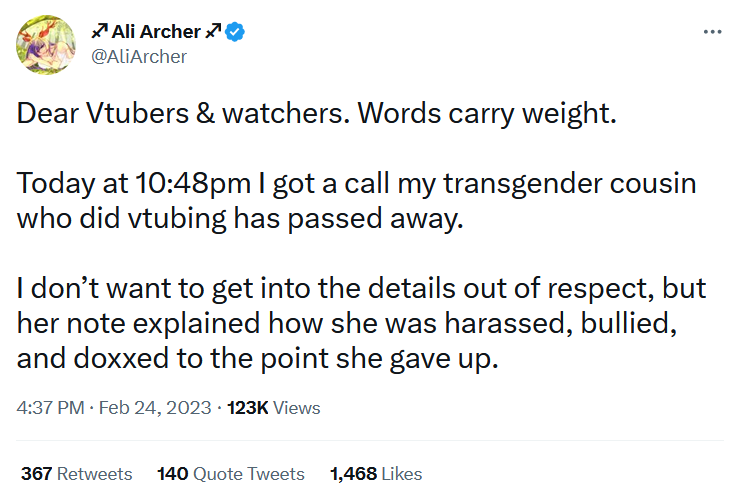Open the 140 Quote Tweets list
The width and height of the screenshot is (742, 492).
point(231,474)
